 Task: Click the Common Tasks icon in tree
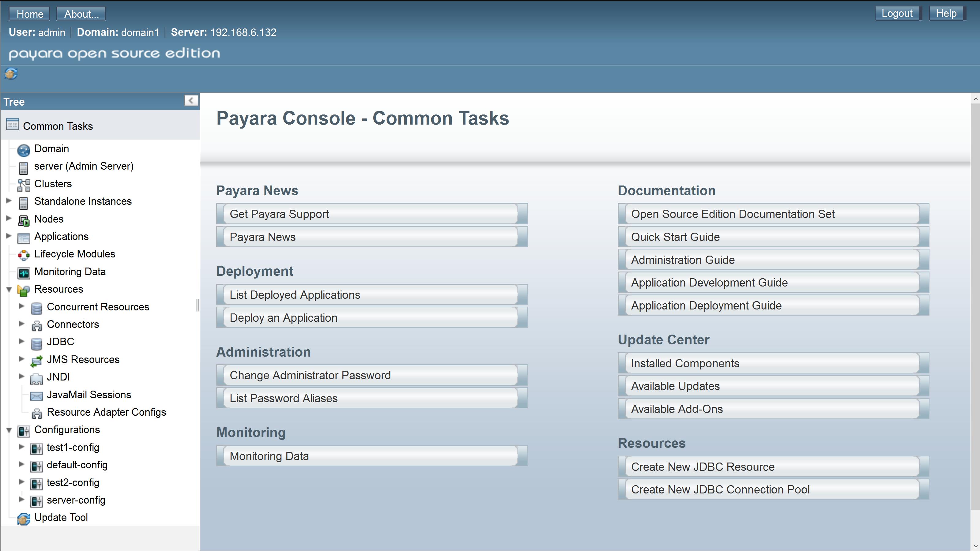12,125
